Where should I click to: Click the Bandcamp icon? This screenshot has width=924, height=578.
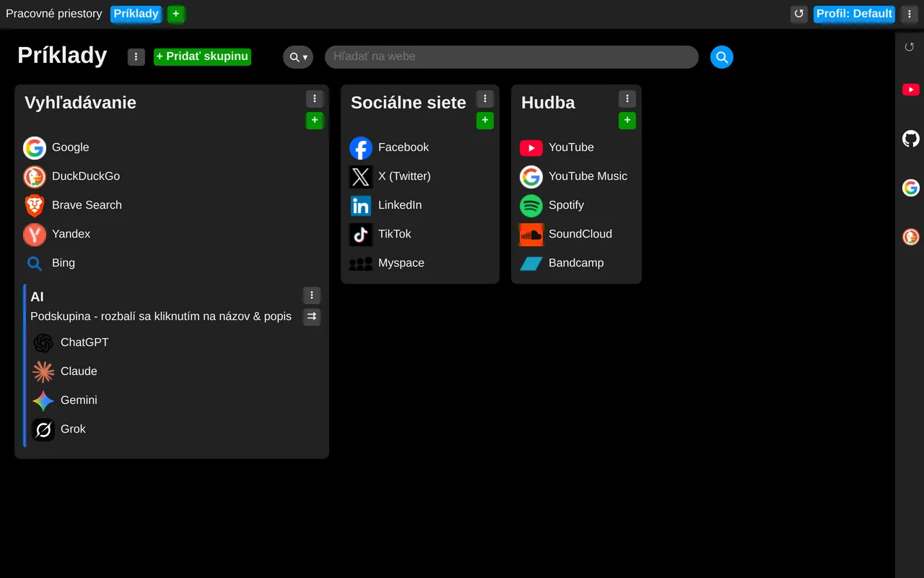[531, 263]
